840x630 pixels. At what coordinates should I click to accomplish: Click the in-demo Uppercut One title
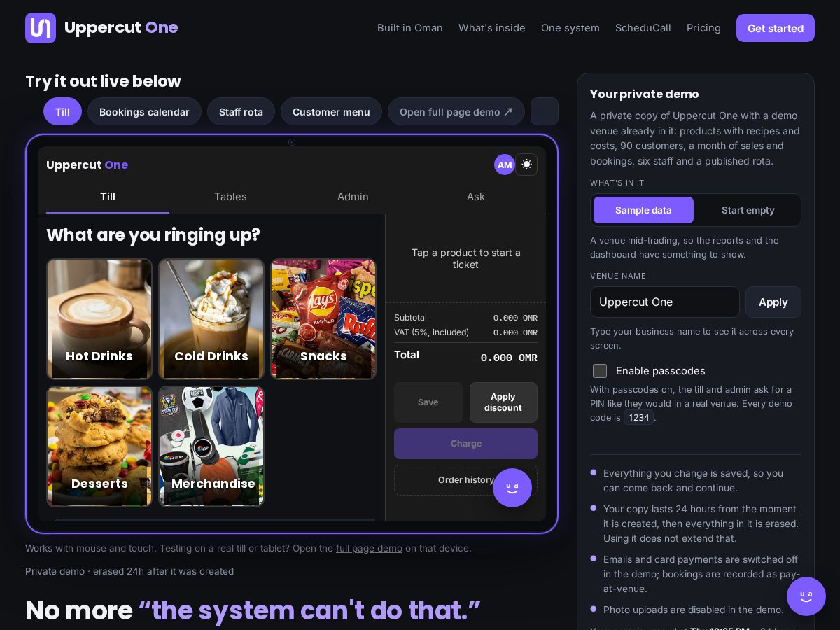pyautogui.click(x=87, y=165)
